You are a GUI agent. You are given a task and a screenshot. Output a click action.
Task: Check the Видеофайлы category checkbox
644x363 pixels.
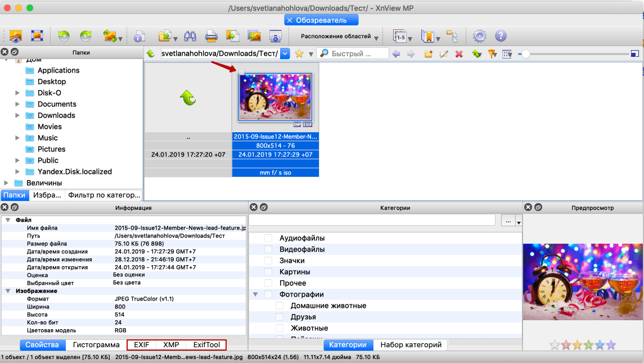click(268, 249)
